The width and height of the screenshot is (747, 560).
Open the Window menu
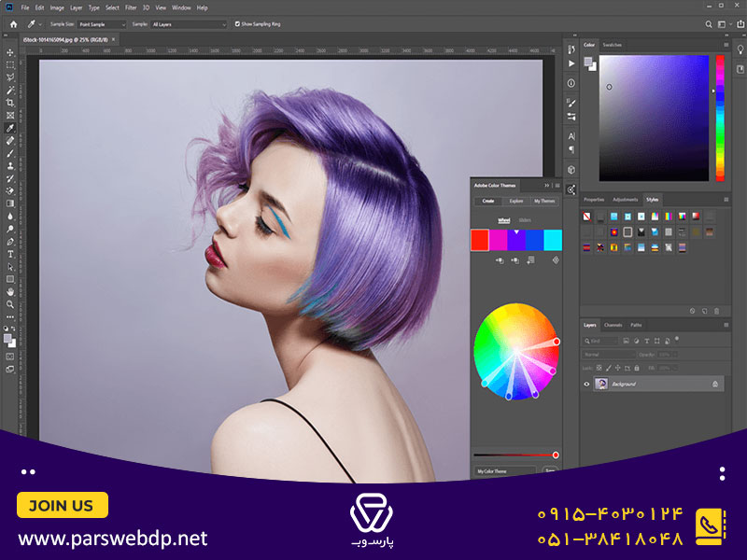click(181, 7)
